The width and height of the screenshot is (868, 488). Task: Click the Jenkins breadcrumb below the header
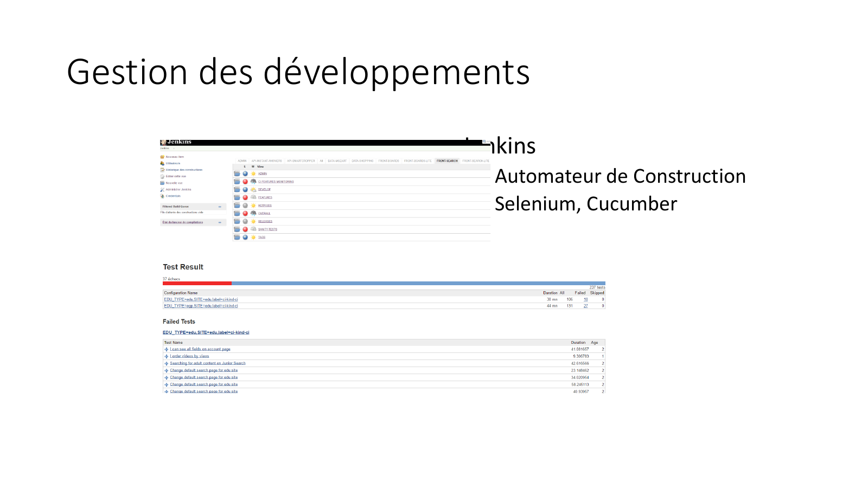click(x=164, y=148)
